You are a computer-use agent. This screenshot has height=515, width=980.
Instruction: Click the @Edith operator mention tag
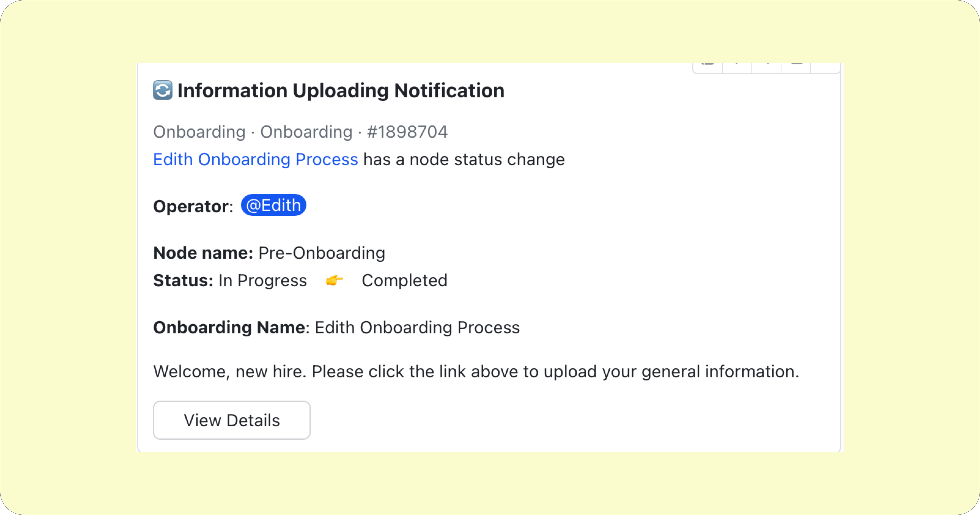(x=274, y=205)
